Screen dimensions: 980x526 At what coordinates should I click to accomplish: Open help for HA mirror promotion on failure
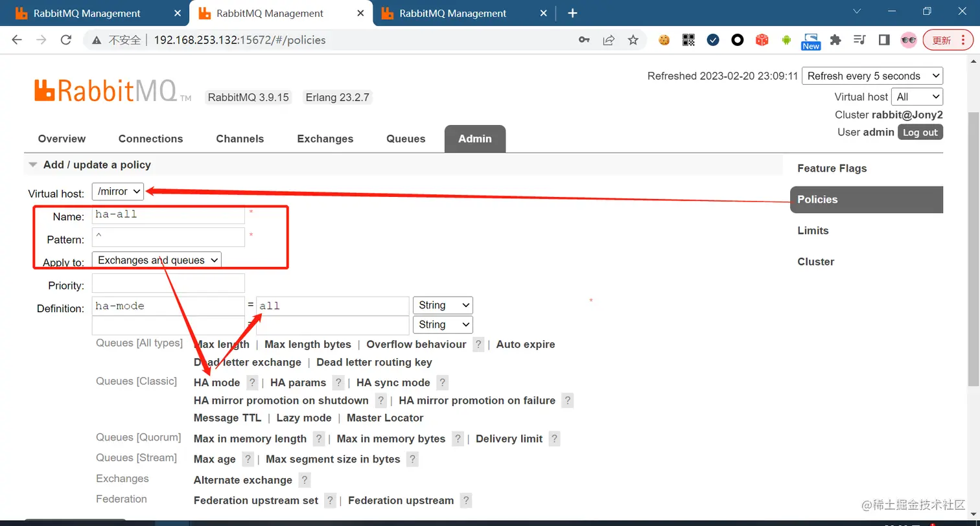coord(567,401)
